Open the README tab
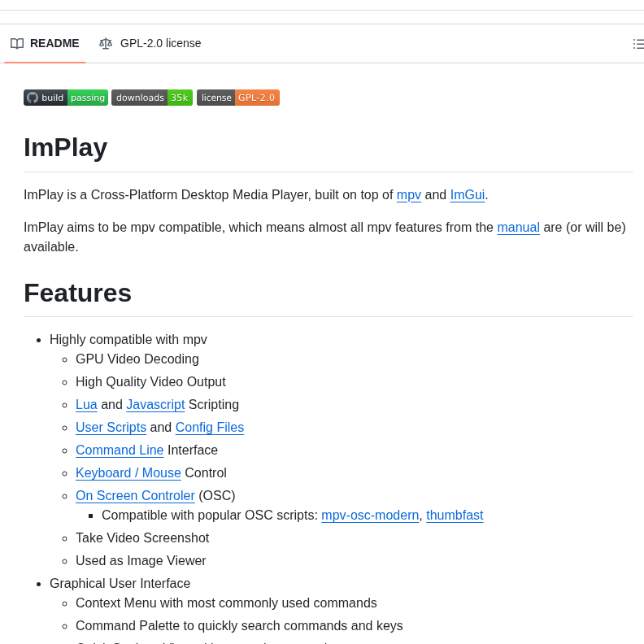Image resolution: width=644 pixels, height=644 pixels. click(x=45, y=43)
